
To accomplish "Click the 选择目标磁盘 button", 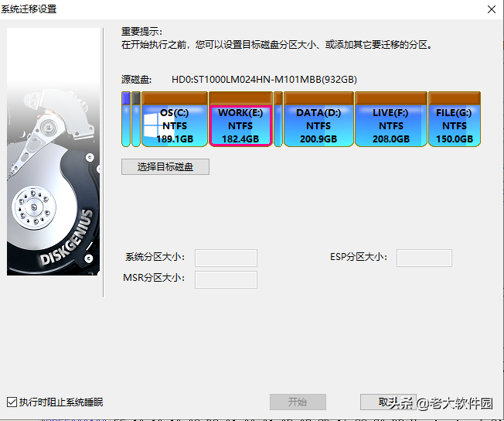I will pos(165,166).
